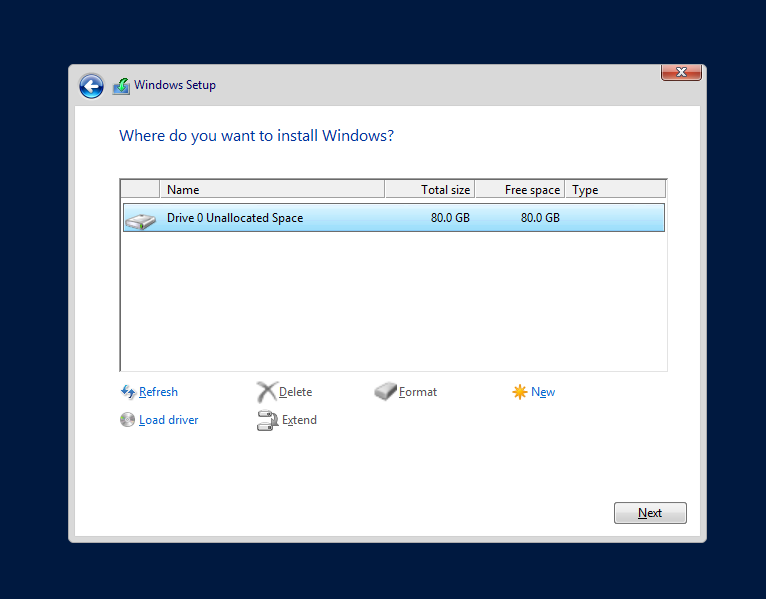Screen dimensions: 766x599
Task: Click the Extend partition icon
Action: tap(267, 420)
